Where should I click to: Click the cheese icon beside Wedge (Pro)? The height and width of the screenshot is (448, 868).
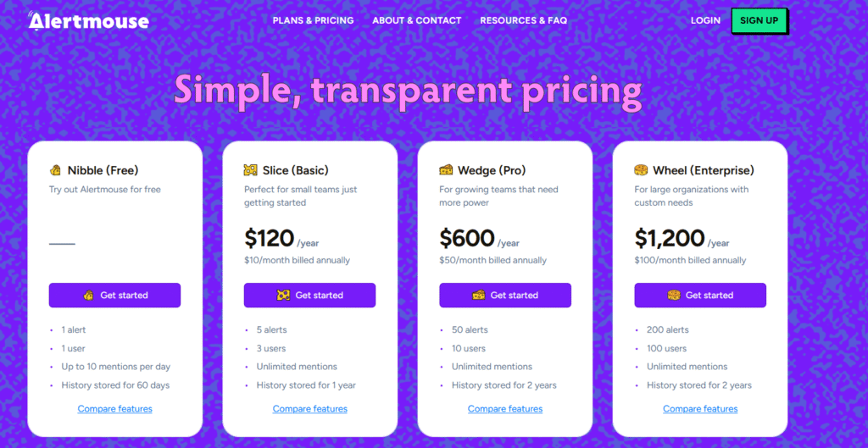446,170
